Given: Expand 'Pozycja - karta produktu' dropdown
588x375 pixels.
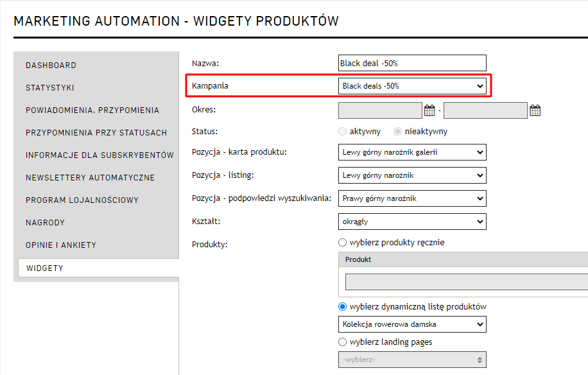Looking at the screenshot, I should [x=412, y=152].
